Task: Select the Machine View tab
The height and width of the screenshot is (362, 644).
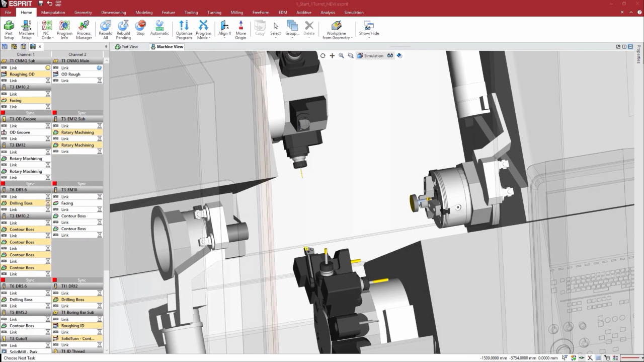Action: [x=167, y=47]
